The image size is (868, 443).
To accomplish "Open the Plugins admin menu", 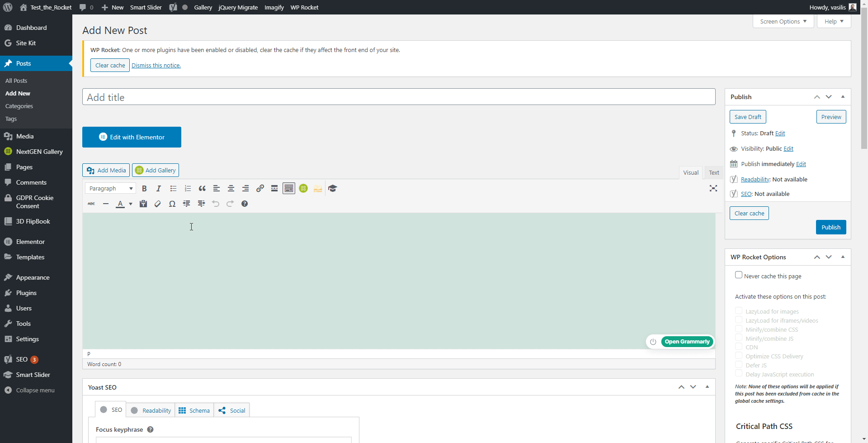I will [x=26, y=293].
